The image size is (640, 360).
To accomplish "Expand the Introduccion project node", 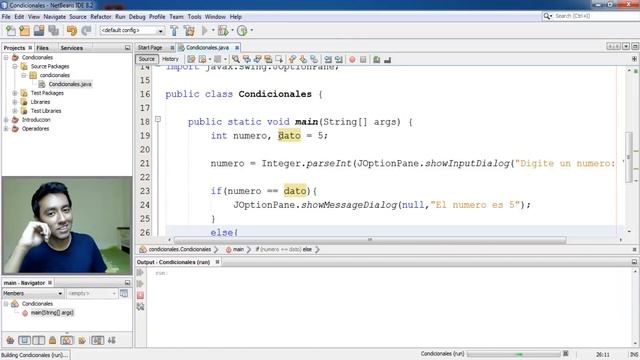I will (x=6, y=120).
